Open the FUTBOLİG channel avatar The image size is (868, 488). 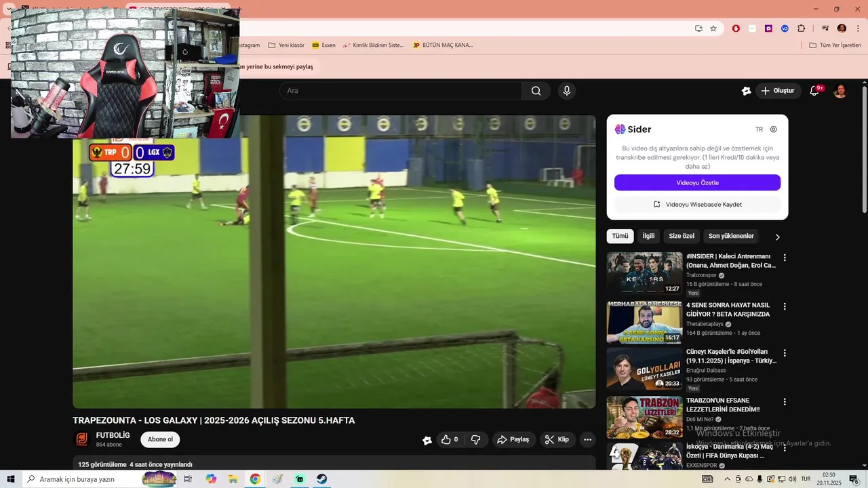[x=81, y=440]
